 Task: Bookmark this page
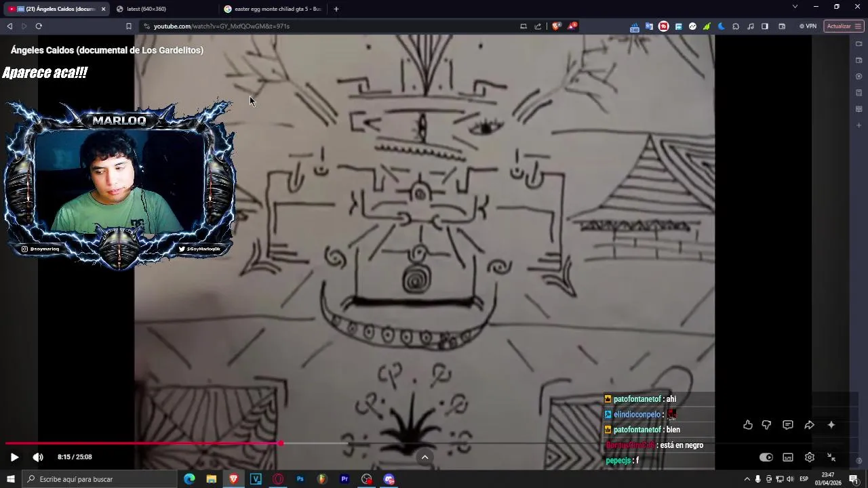(128, 26)
